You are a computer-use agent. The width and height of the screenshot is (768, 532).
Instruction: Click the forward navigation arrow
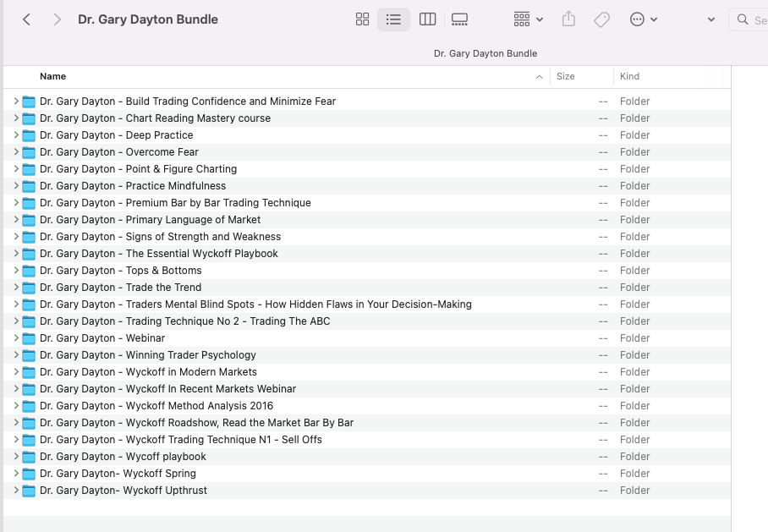tap(57, 19)
